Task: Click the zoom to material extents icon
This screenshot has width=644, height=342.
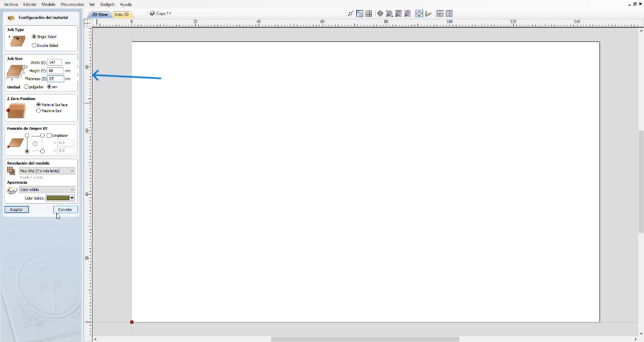Action: pyautogui.click(x=398, y=14)
